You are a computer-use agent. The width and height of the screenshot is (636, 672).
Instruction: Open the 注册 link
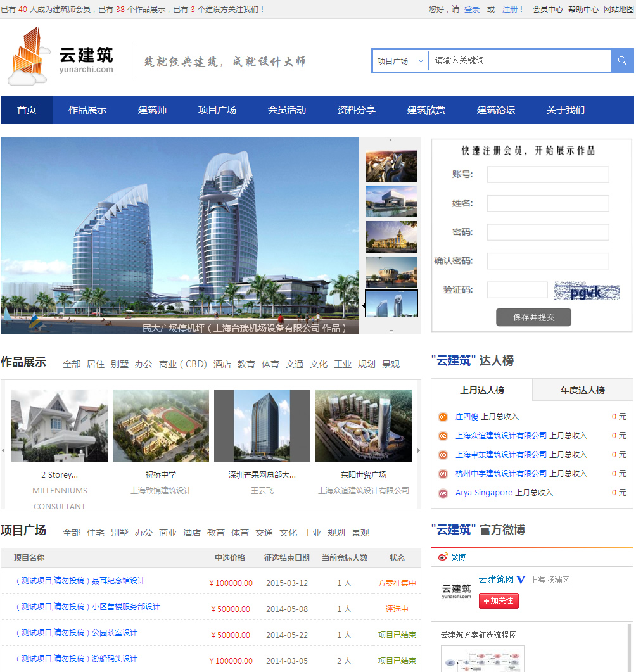pos(510,9)
